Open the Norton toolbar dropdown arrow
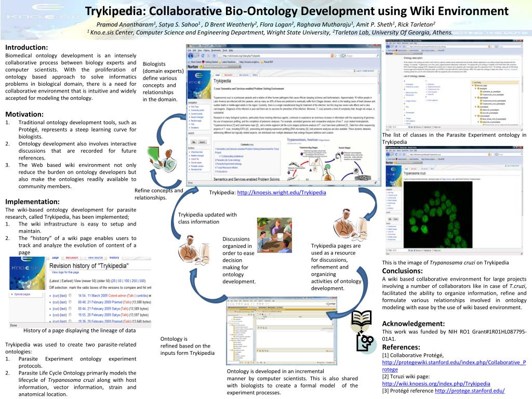Screen dimensions: 532x399 pos(240,67)
